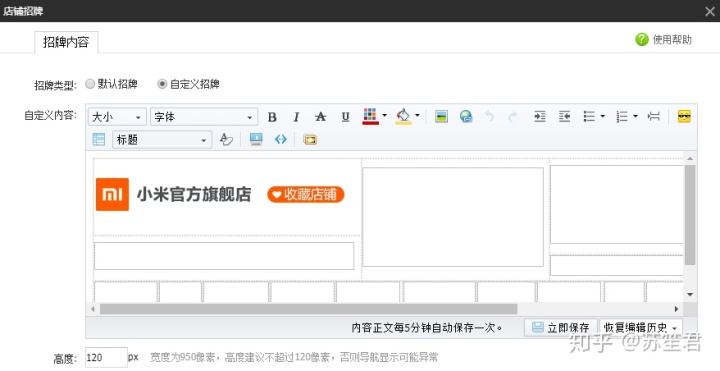Select the 自定义招牌 radio option
The height and width of the screenshot is (371, 720).
pos(162,84)
